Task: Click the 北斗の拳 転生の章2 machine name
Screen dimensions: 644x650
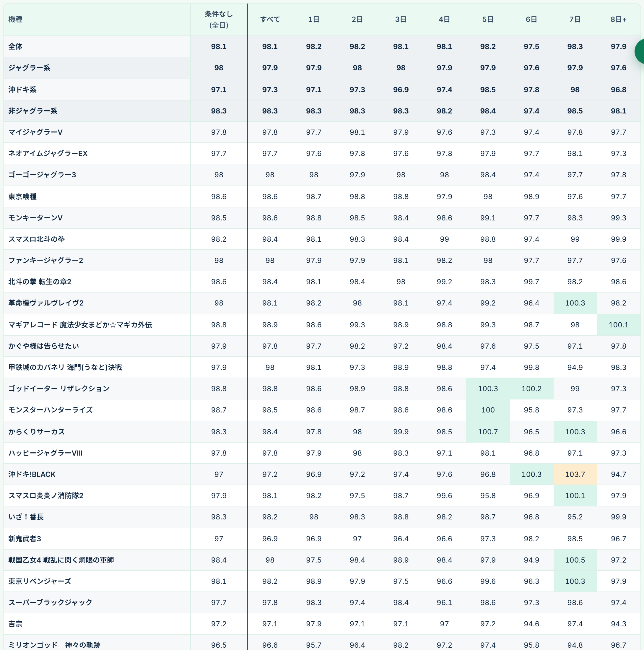Action: pos(40,282)
